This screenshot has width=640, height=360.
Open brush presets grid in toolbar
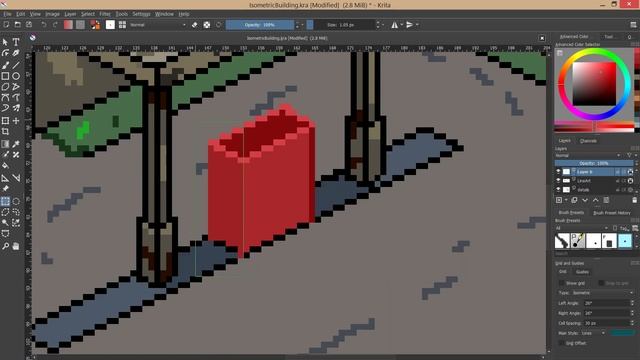(x=122, y=25)
